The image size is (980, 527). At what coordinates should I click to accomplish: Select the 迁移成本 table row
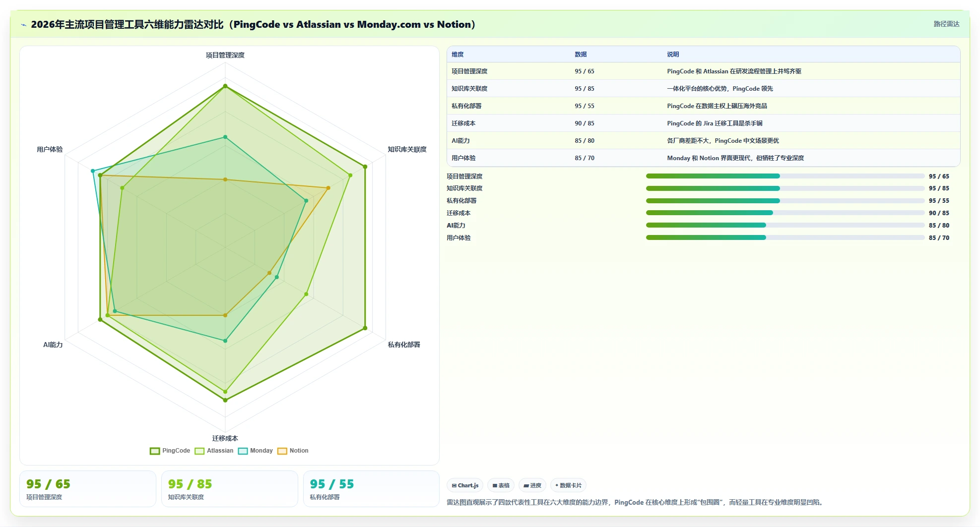pyautogui.click(x=703, y=123)
